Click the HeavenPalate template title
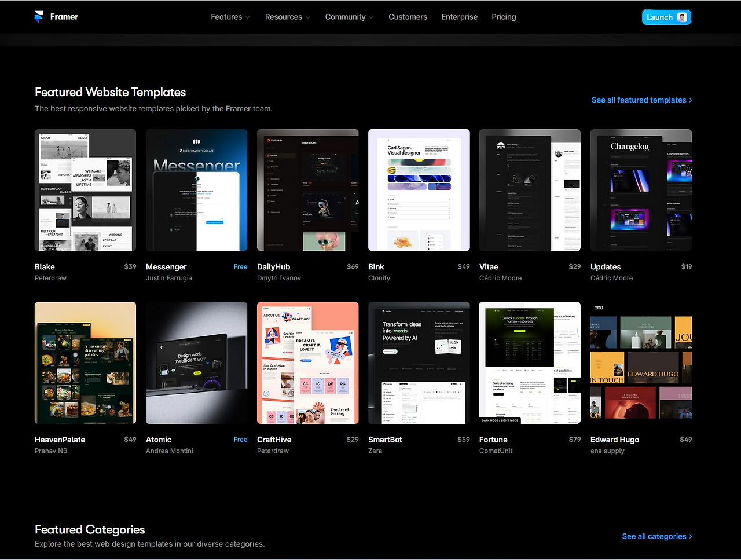The height and width of the screenshot is (560, 741). click(x=60, y=440)
